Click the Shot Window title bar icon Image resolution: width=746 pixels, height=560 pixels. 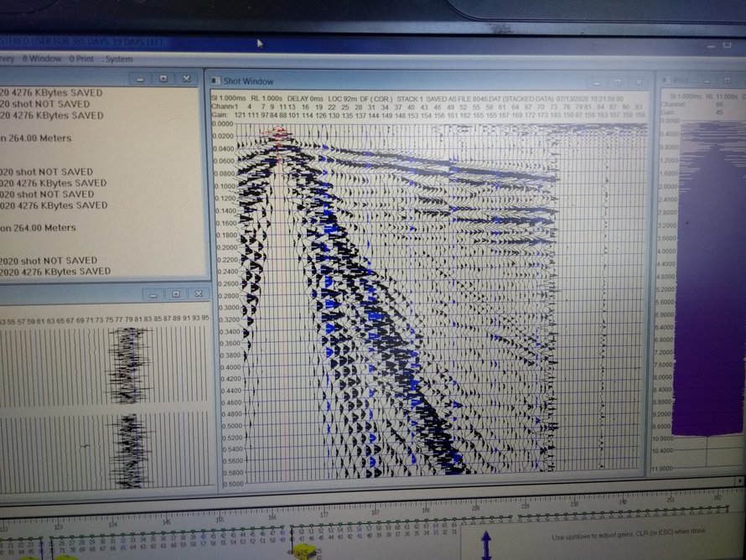(215, 80)
